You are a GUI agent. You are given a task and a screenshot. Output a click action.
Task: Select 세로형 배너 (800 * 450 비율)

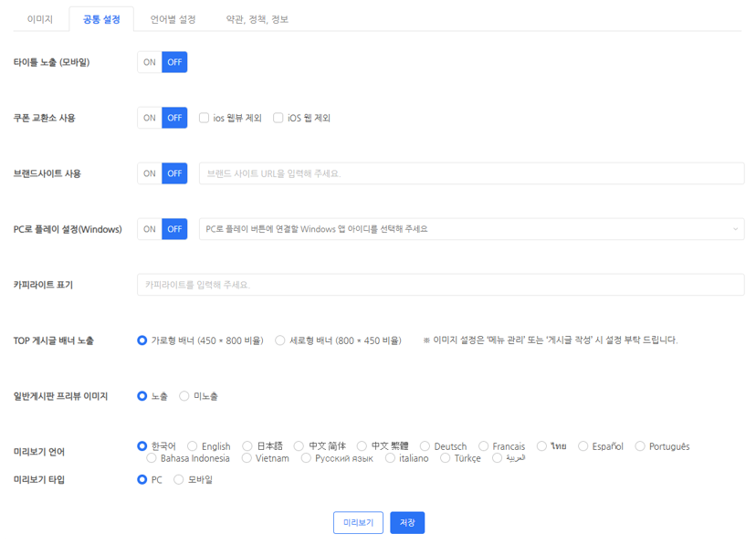[x=280, y=340]
